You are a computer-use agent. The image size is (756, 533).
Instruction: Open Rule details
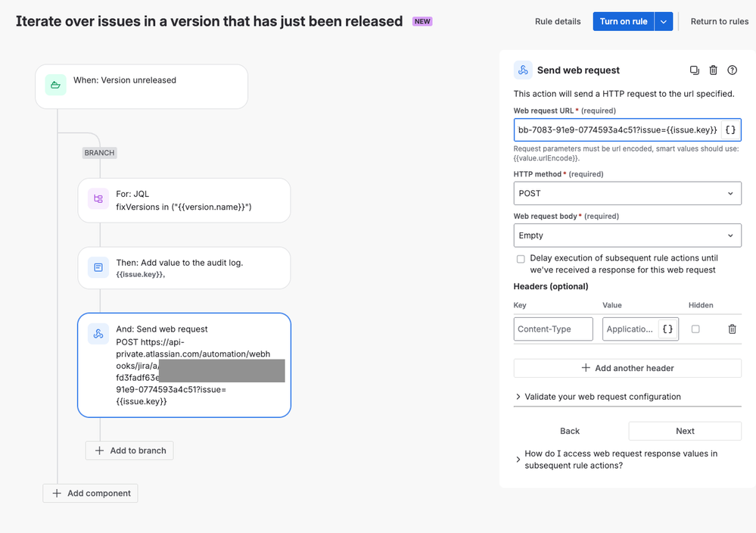[558, 22]
